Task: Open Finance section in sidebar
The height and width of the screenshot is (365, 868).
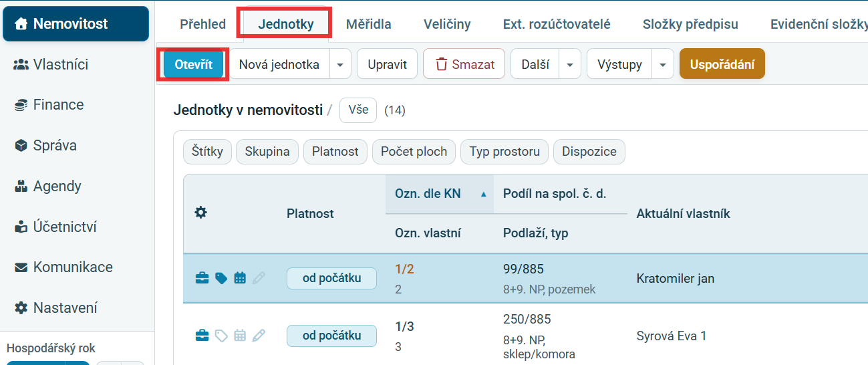Action: 58,105
